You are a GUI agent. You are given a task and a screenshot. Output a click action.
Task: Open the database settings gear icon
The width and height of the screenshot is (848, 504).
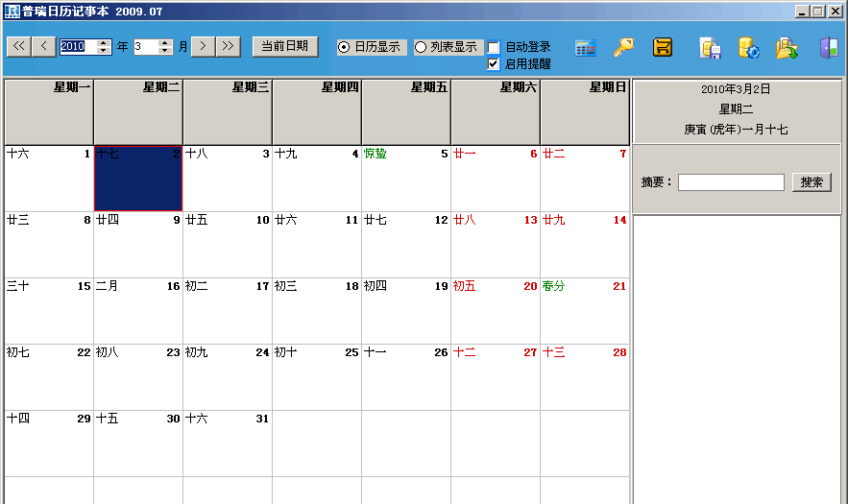click(748, 48)
